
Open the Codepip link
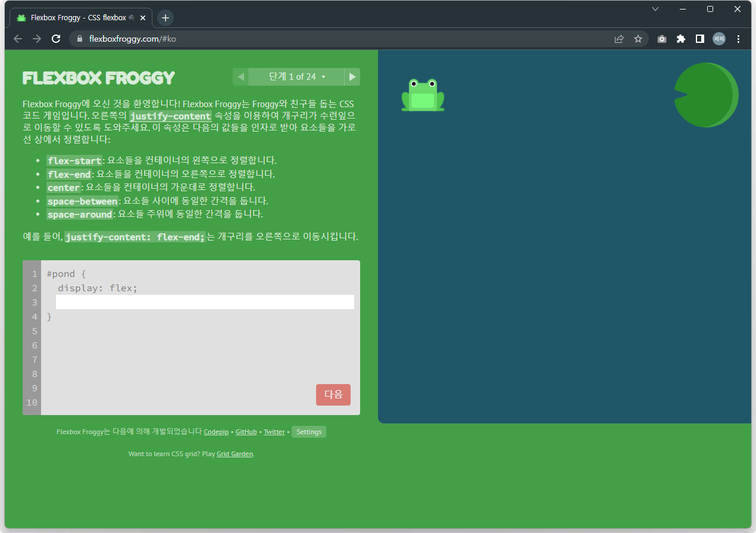pyautogui.click(x=216, y=432)
